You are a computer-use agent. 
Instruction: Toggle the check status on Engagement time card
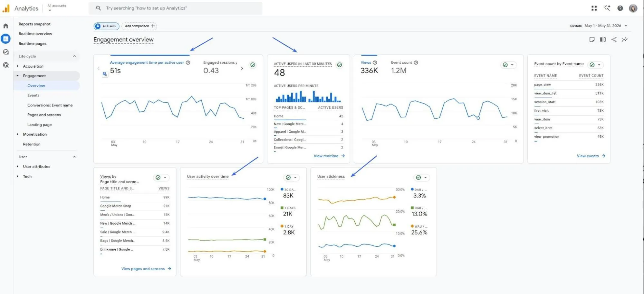[253, 65]
